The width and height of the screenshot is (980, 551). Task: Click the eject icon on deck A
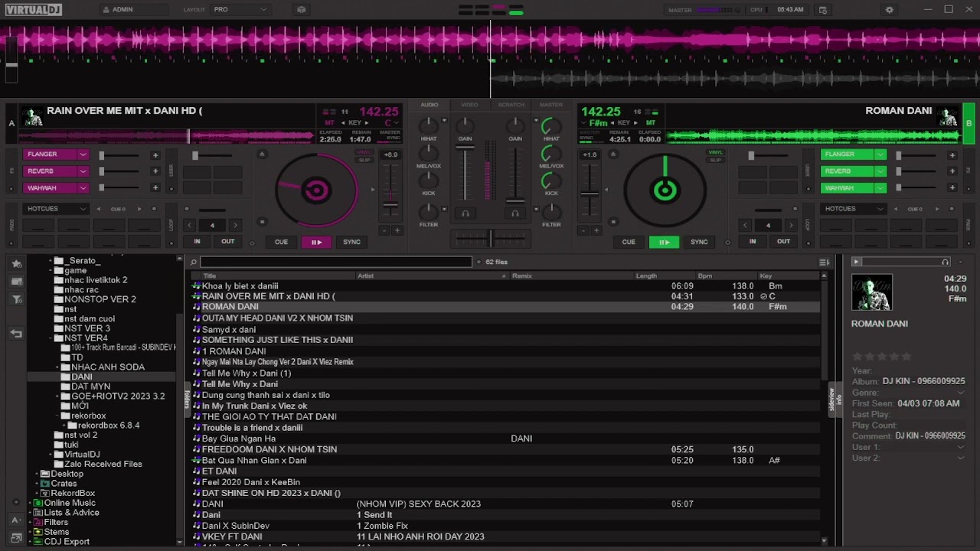click(262, 155)
